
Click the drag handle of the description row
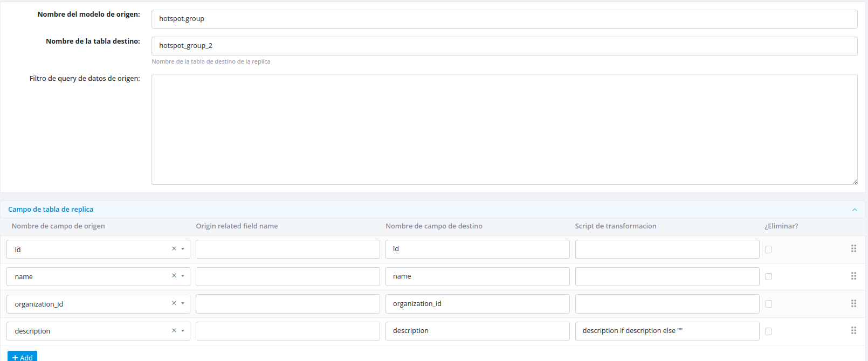click(x=853, y=331)
